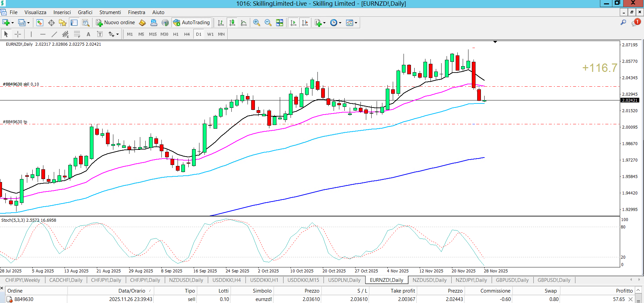Click the zoom in magnifier icon
Image resolution: width=644 pixels, height=303 pixels.
point(257,23)
